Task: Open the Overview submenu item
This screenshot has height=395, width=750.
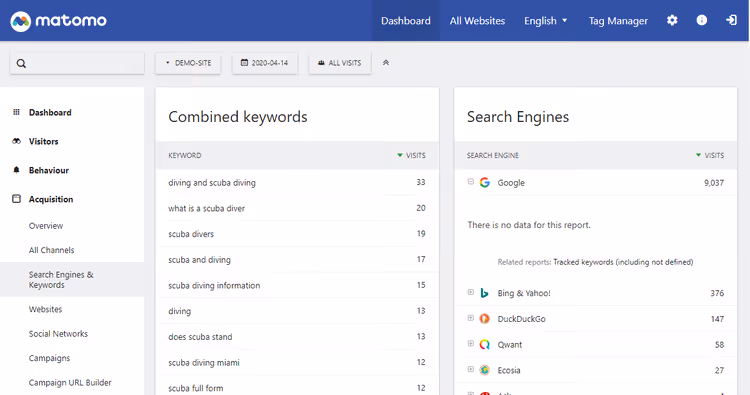Action: tap(46, 226)
